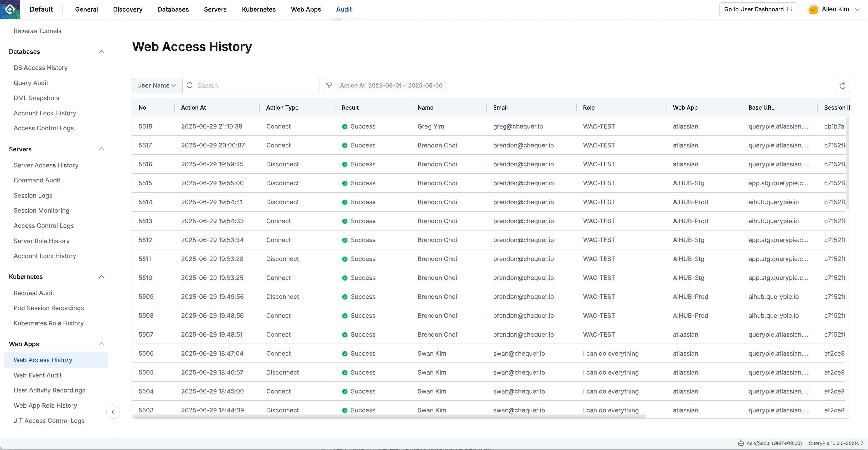This screenshot has width=868, height=450.
Task: Open Session Monitoring in sidebar
Action: click(x=42, y=210)
